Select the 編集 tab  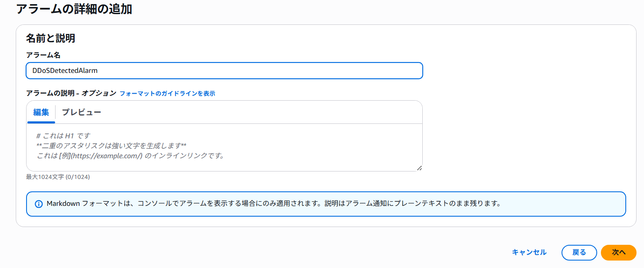(41, 112)
